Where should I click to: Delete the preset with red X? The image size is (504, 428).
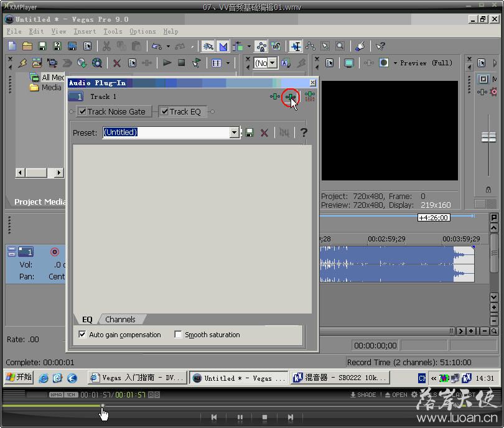pos(264,133)
